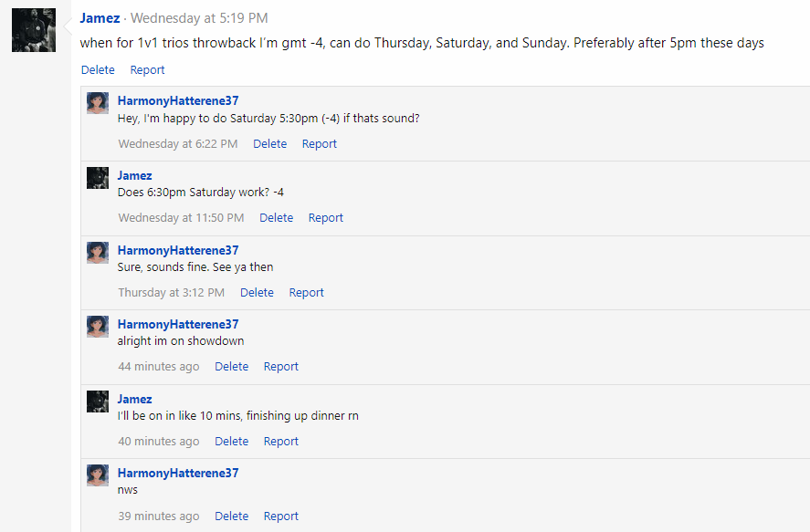Screen dimensions: 810x532
Task: Click HarmonyHatterene37 avatar on 'nws' comment
Action: (x=98, y=475)
